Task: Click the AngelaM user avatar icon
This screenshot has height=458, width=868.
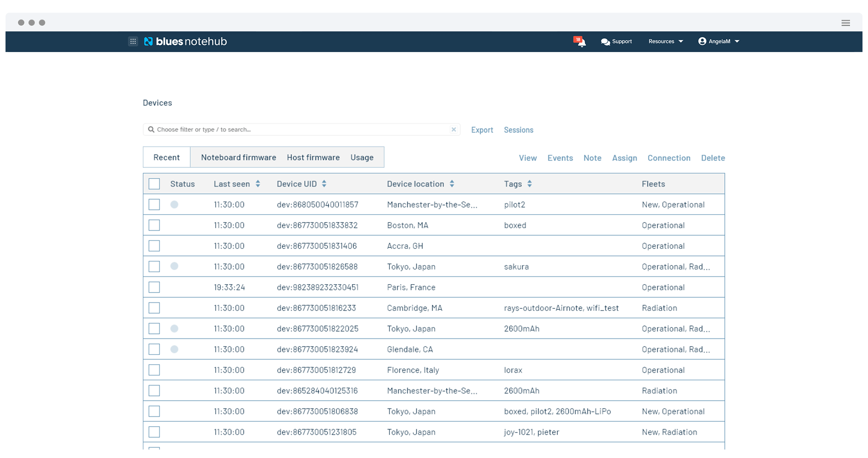Action: 702,41
